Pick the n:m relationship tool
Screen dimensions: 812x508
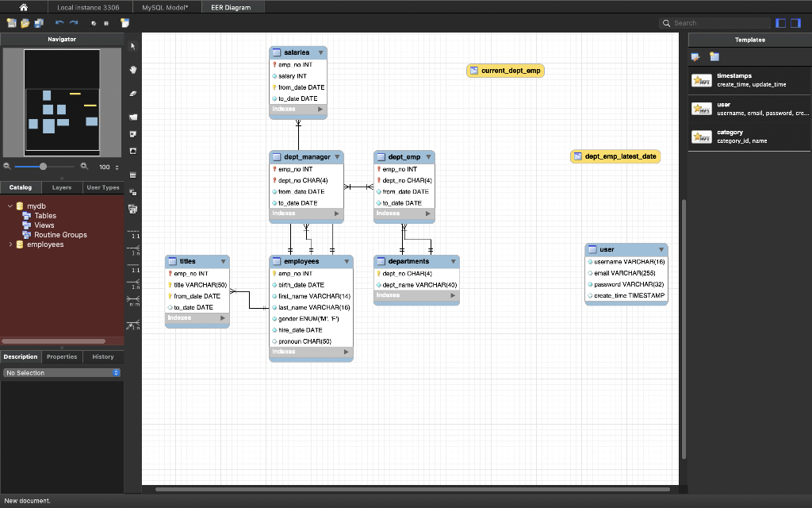[x=133, y=302]
